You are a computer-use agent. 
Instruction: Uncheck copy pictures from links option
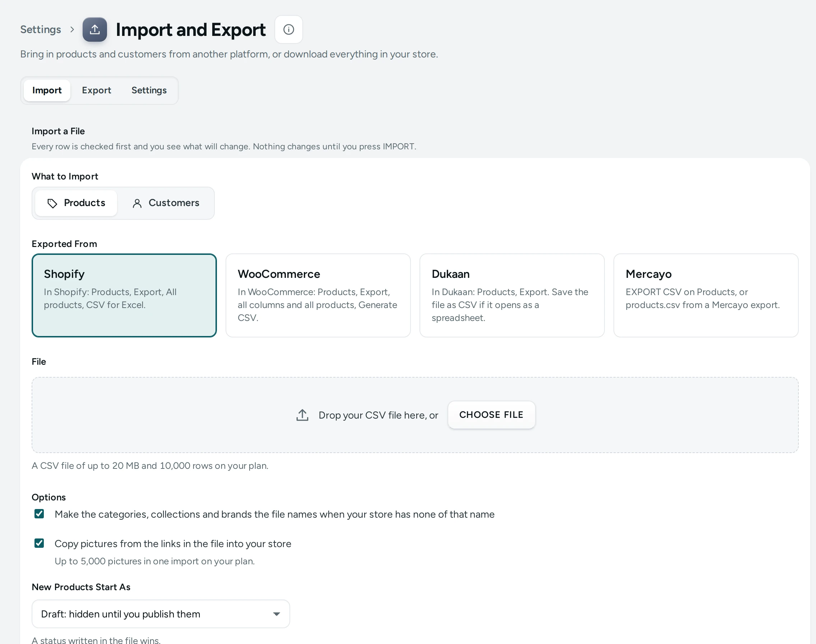click(x=39, y=543)
